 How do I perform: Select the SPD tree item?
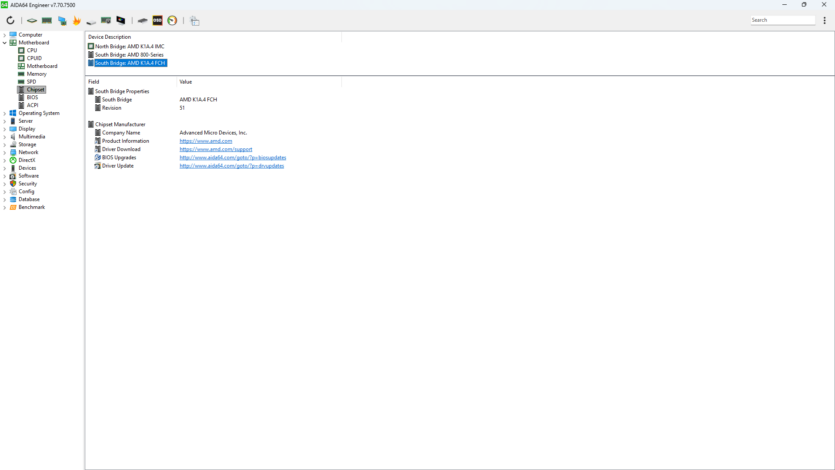[x=31, y=82]
